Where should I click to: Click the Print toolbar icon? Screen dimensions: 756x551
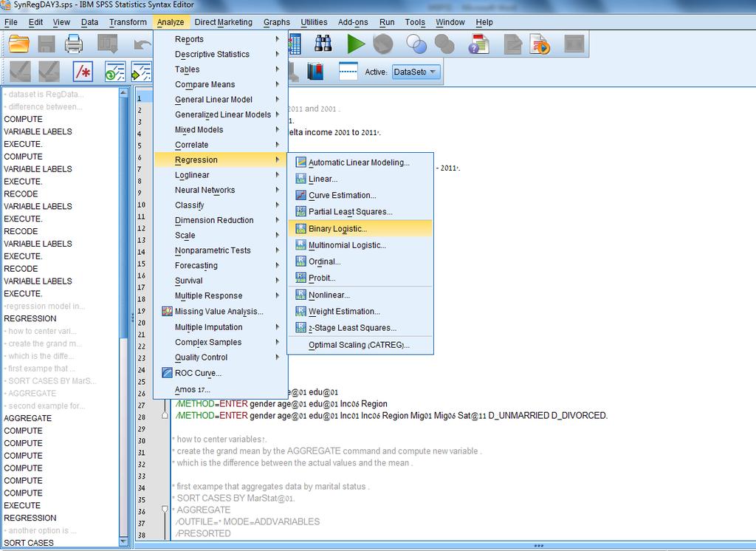[74, 44]
